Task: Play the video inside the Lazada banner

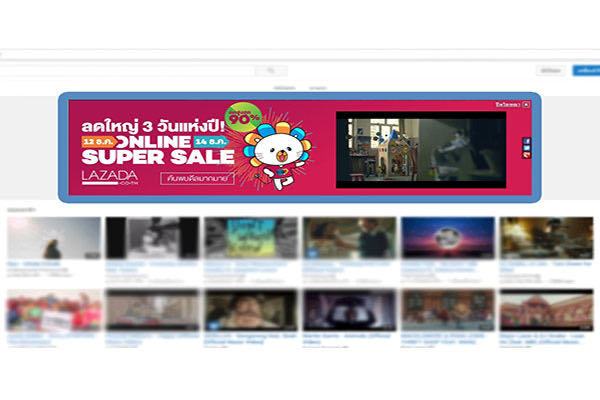Action: 421,150
